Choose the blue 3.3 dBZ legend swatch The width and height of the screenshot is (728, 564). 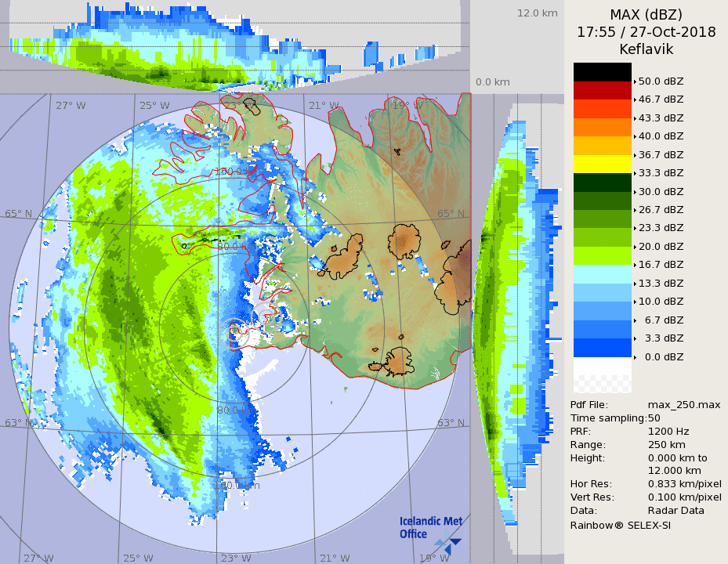[x=602, y=347]
